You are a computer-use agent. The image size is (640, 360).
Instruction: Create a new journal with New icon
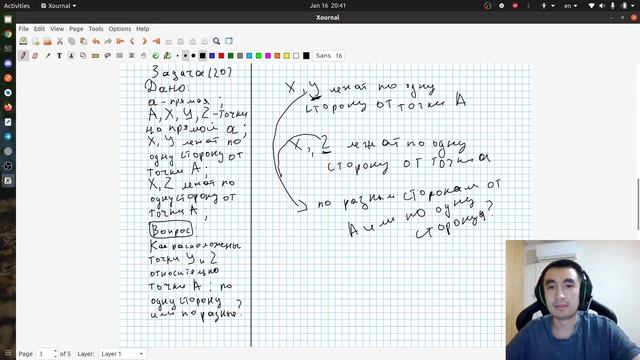(36, 41)
